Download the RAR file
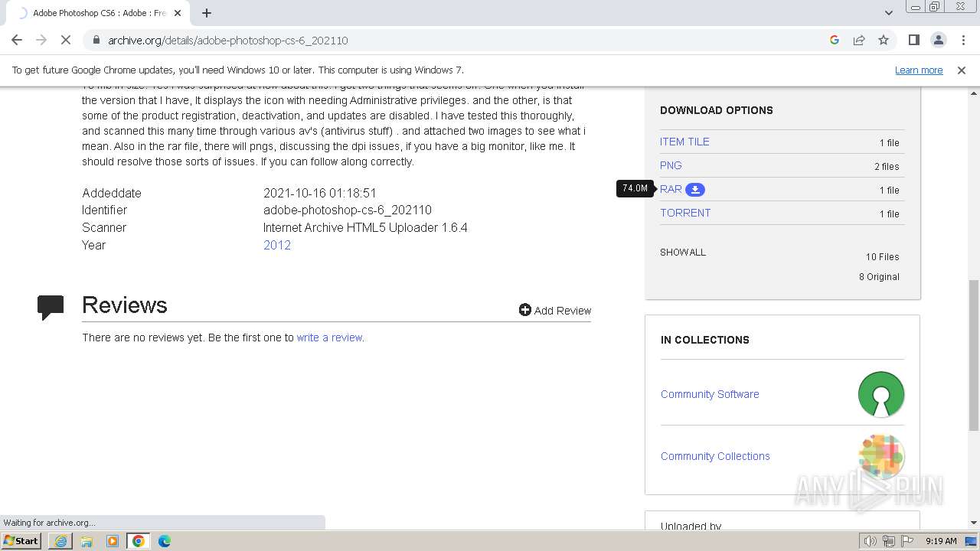Image resolution: width=980 pixels, height=551 pixels. pyautogui.click(x=671, y=189)
